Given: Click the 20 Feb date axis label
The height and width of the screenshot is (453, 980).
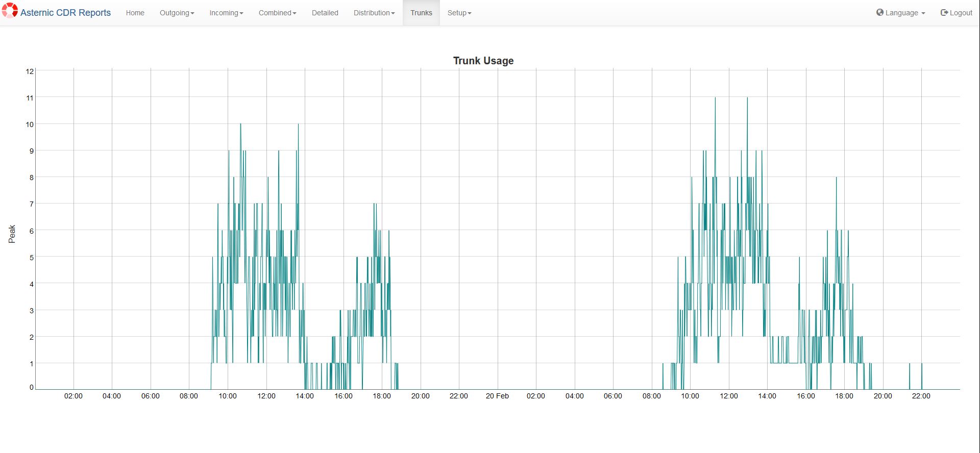Looking at the screenshot, I should click(x=497, y=396).
